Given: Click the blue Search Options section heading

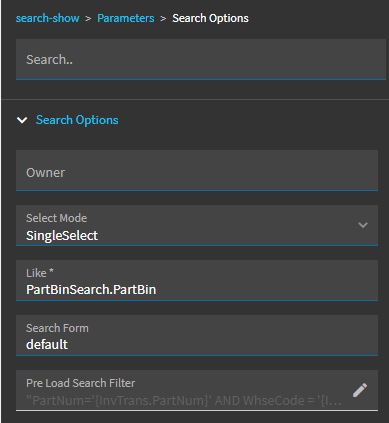Looking at the screenshot, I should point(77,120).
